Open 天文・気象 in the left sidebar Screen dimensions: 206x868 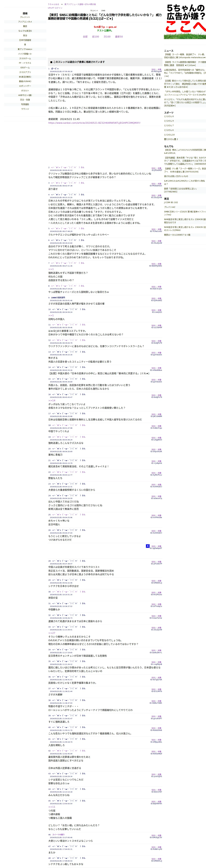pyautogui.click(x=25, y=100)
